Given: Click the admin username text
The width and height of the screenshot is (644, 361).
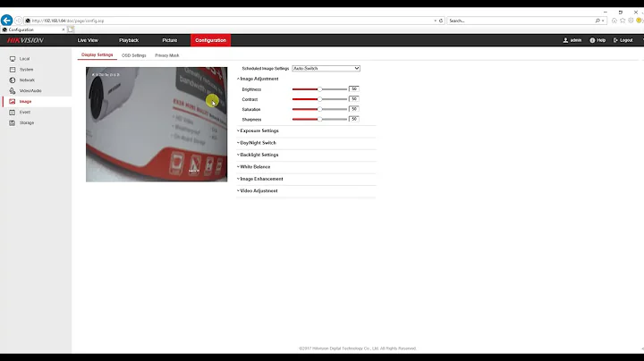Looking at the screenshot, I should click(x=576, y=40).
